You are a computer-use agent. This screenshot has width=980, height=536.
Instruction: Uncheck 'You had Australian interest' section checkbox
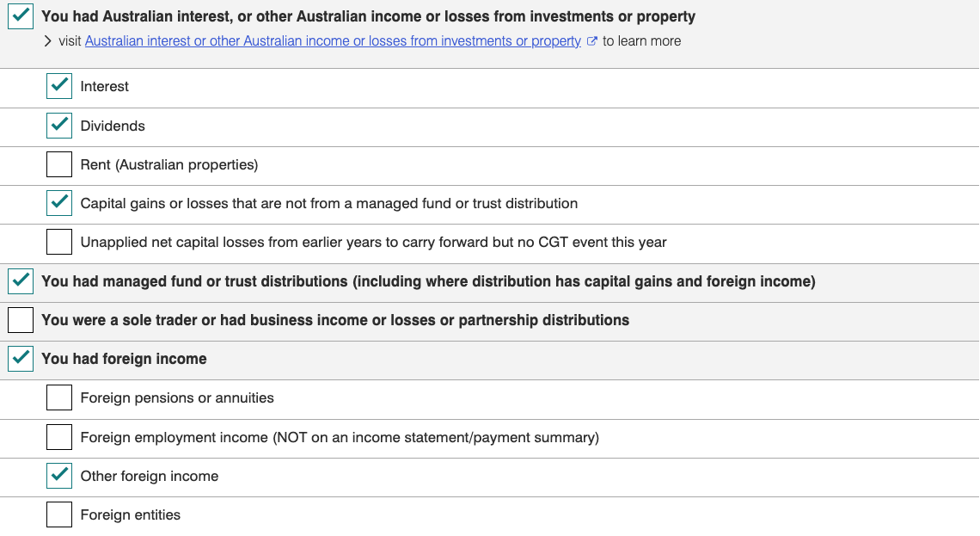[21, 16]
